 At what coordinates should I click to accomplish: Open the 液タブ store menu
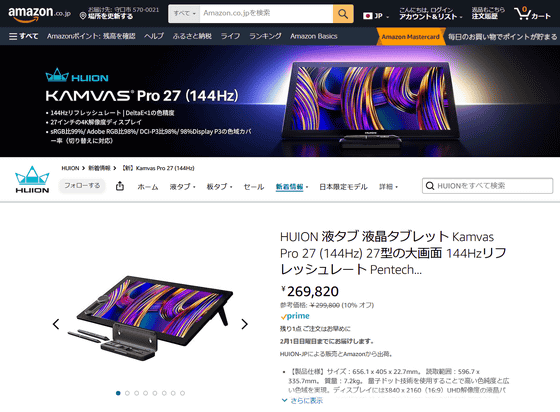(x=182, y=187)
